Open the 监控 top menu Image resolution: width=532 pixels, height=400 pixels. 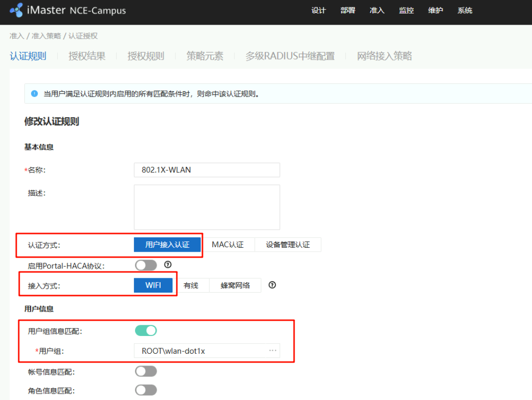point(406,10)
